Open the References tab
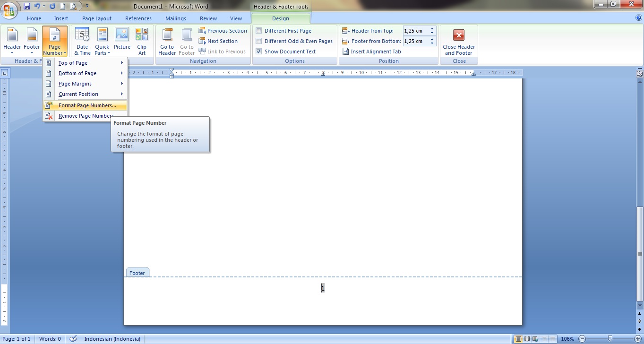Screen dimensions: 644x344 click(x=138, y=18)
